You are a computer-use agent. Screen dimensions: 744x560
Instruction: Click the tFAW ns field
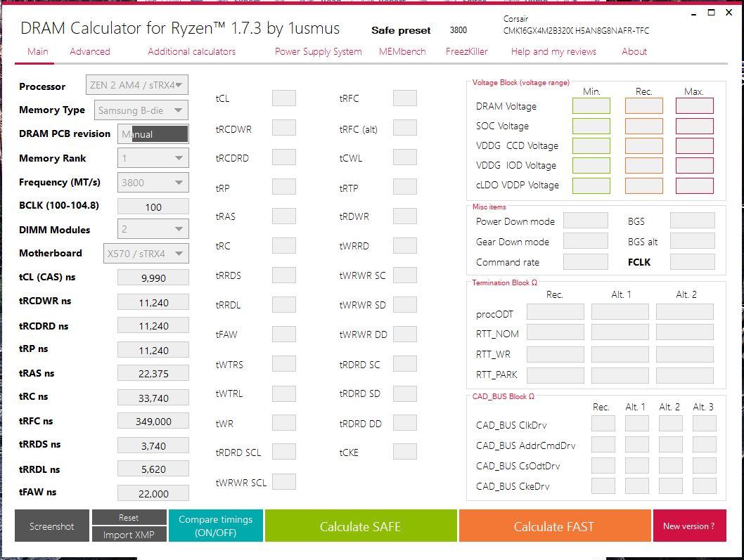pyautogui.click(x=153, y=494)
